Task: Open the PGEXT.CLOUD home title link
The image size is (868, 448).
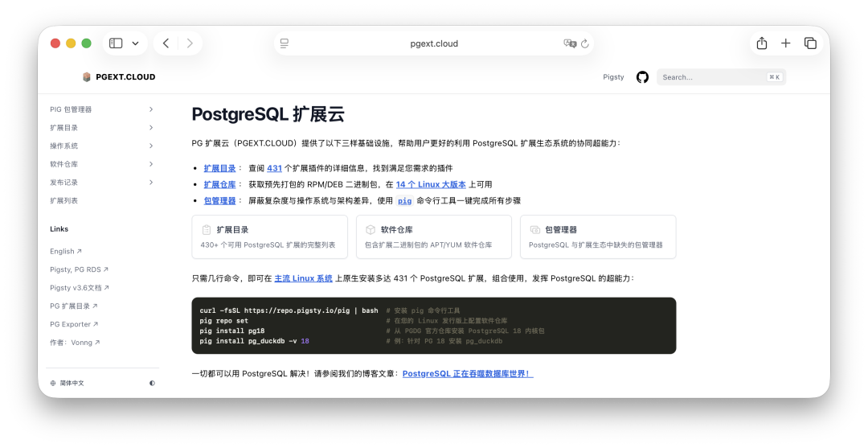Action: coord(125,77)
